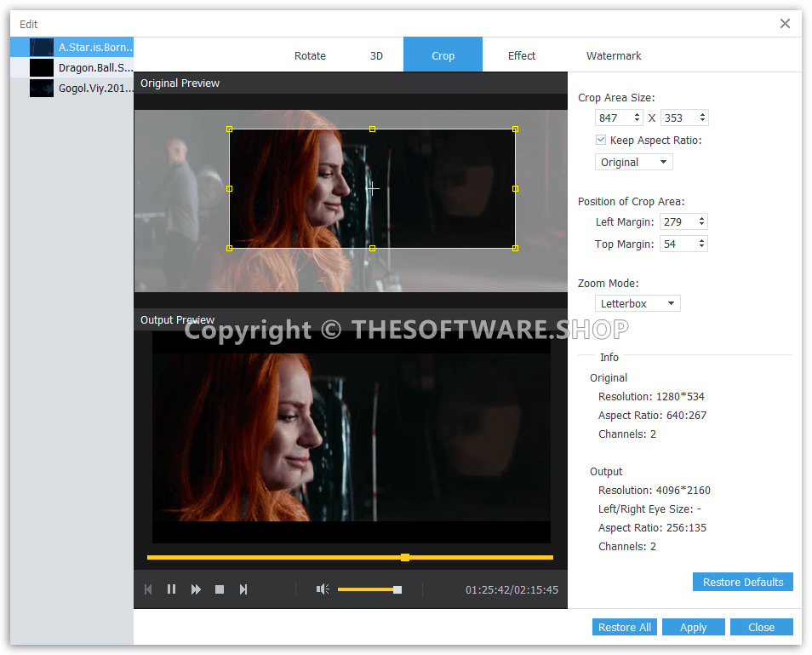Increase Top Margin with up arrow
Screen dimensions: 812x655
[x=701, y=240]
